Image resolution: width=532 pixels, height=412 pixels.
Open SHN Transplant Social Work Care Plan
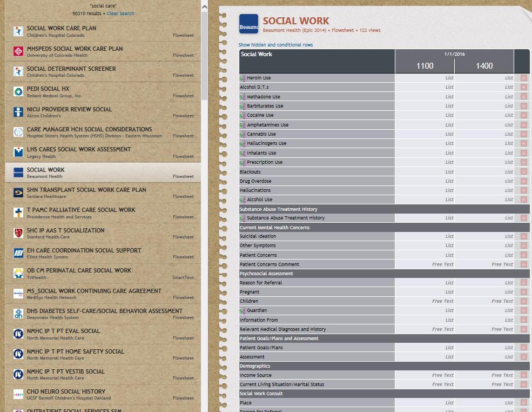pos(103,192)
